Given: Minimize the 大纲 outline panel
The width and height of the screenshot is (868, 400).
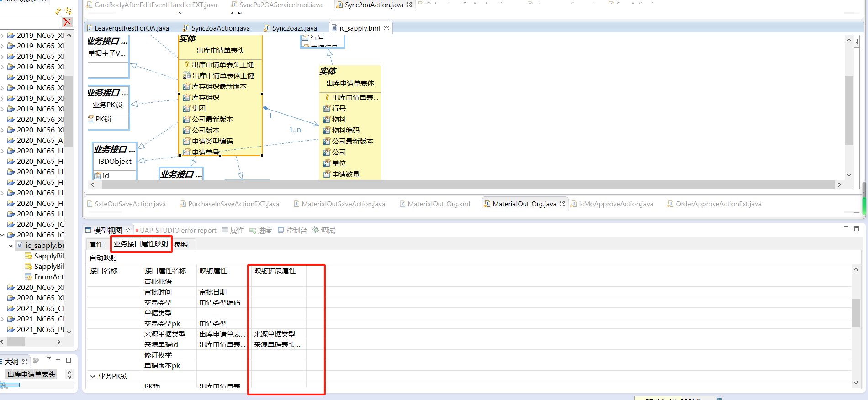Looking at the screenshot, I should pyautogui.click(x=58, y=359).
